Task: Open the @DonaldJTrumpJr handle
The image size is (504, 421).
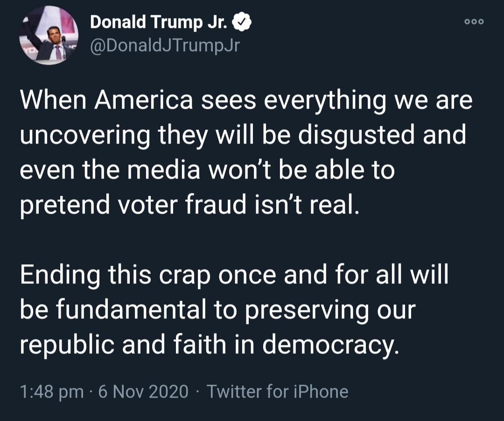Action: 164,46
